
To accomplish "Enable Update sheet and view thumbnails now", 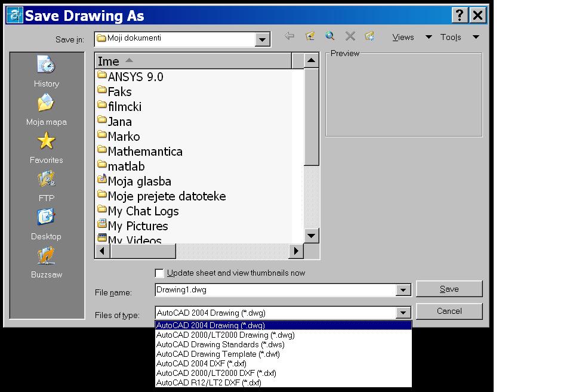I will tap(159, 273).
